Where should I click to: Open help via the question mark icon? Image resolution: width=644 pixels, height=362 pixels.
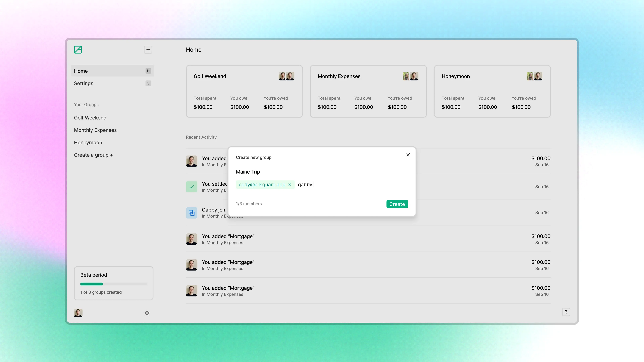pos(566,312)
